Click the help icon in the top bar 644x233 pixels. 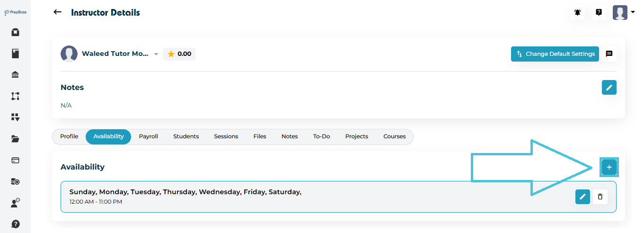[x=599, y=13]
